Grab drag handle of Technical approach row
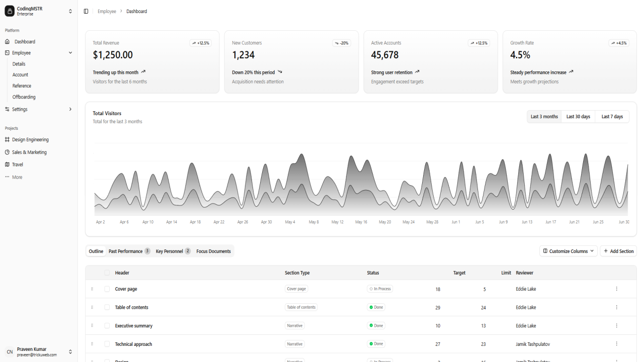644x362 pixels. point(92,344)
